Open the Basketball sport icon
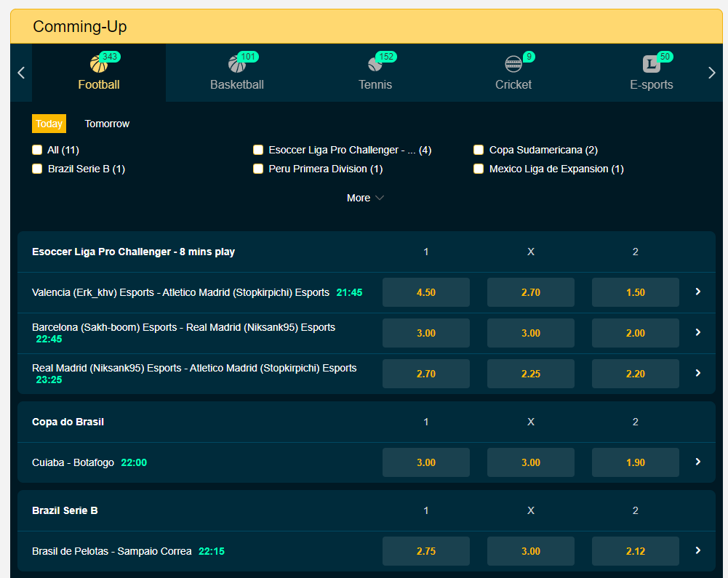This screenshot has height=578, width=728. (237, 64)
